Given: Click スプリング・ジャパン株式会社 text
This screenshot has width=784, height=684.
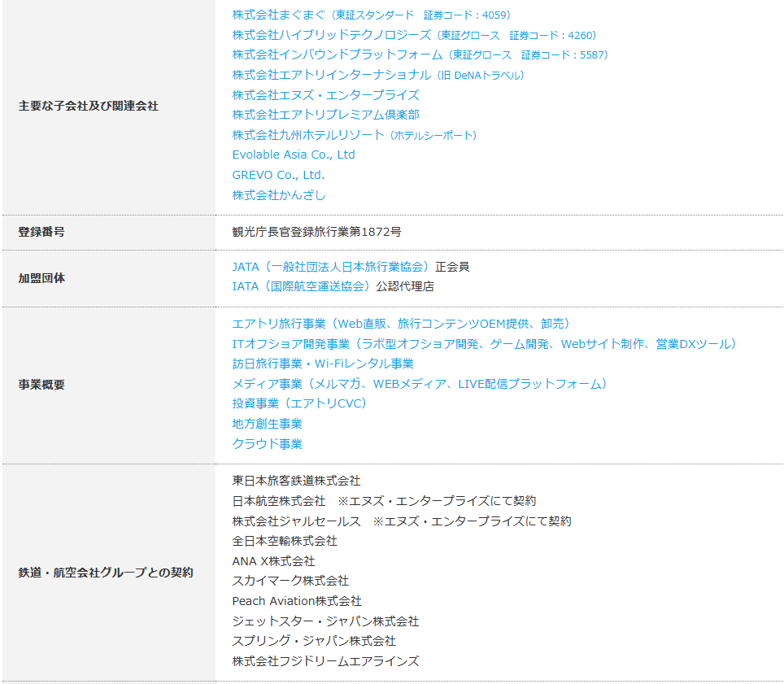Looking at the screenshot, I should tap(314, 641).
